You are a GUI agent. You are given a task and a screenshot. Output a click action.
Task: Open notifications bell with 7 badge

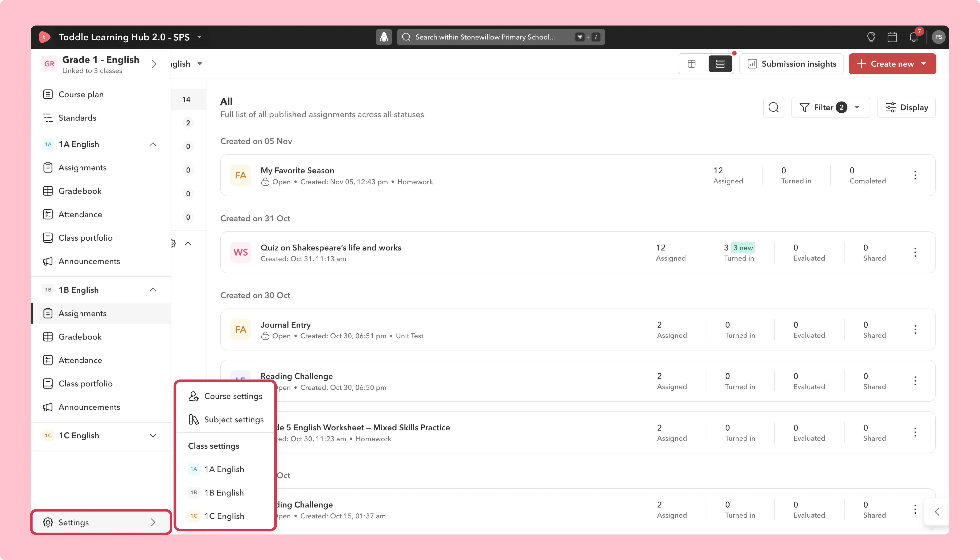(x=914, y=37)
